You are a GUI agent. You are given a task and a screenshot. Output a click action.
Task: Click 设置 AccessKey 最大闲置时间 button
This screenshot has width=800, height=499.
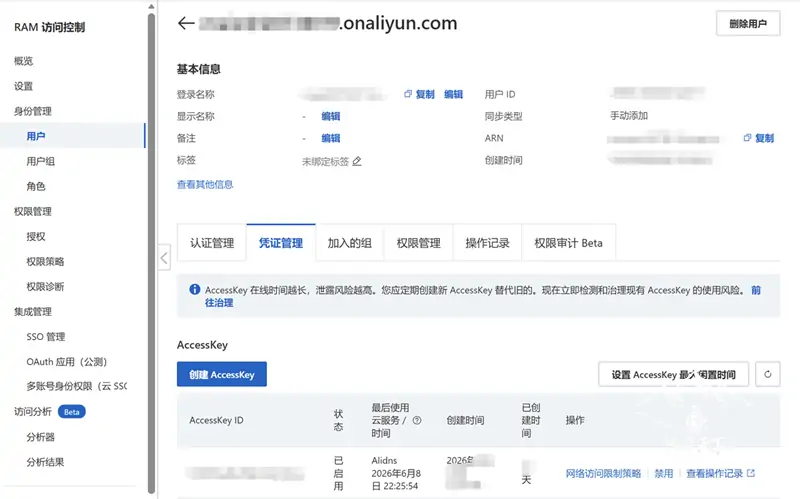[673, 375]
